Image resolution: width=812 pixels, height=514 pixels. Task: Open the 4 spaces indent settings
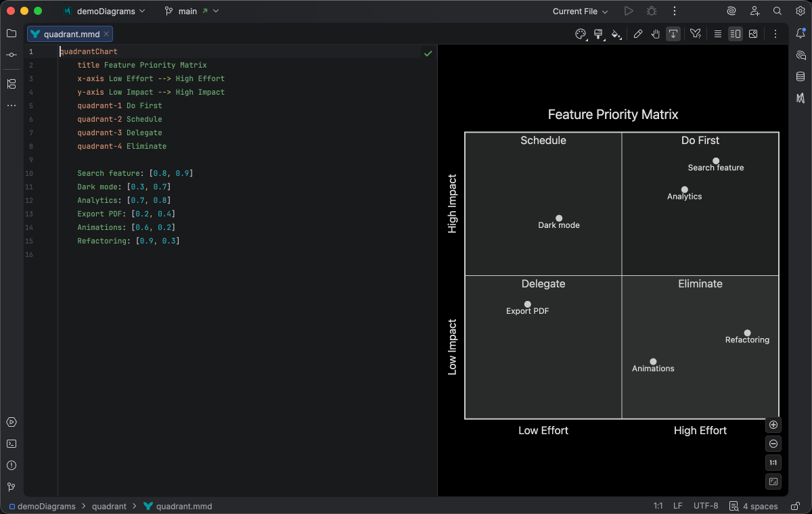pyautogui.click(x=760, y=506)
